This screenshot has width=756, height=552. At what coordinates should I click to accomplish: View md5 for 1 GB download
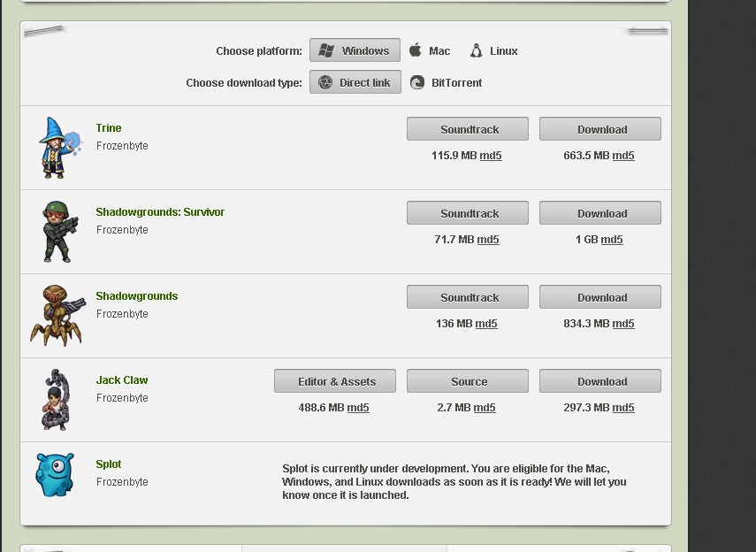point(612,240)
